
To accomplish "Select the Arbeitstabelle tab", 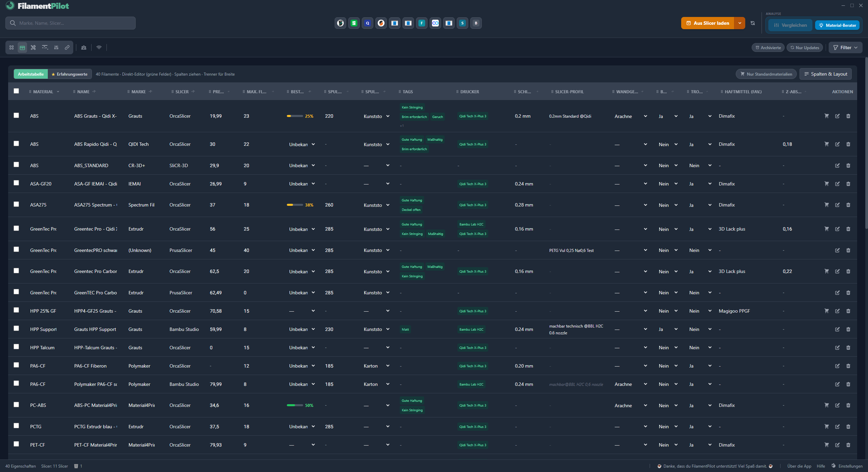I will (x=31, y=74).
